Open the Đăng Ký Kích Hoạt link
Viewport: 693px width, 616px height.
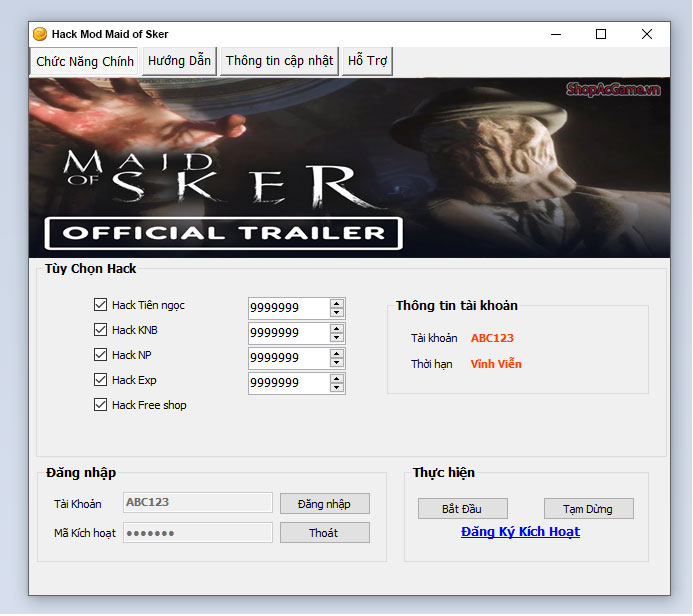[520, 532]
